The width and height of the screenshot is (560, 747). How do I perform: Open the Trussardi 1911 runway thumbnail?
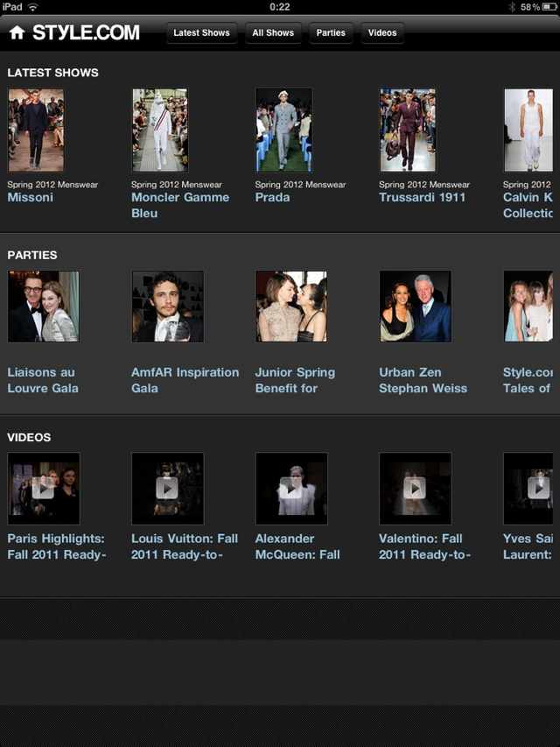tap(408, 130)
